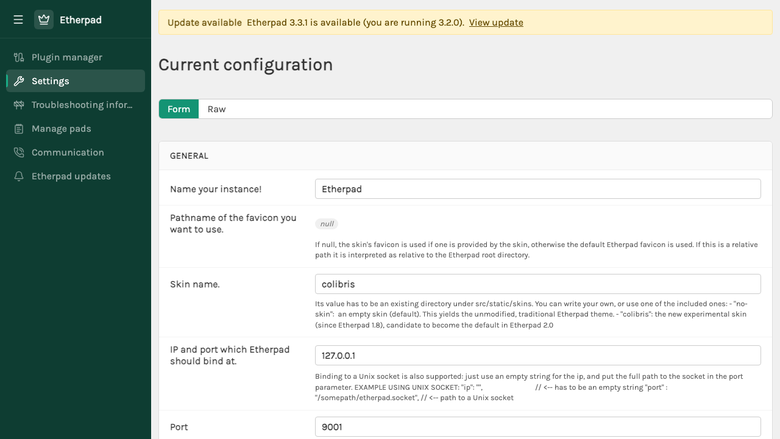Click the Etherpad title in the sidebar header
Screen dimensions: 780x439
(81, 20)
